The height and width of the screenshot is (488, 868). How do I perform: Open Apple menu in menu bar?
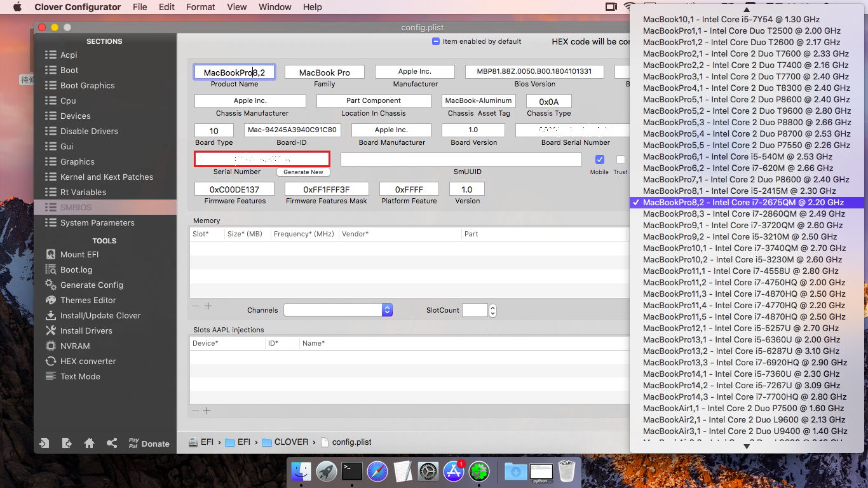(17, 7)
